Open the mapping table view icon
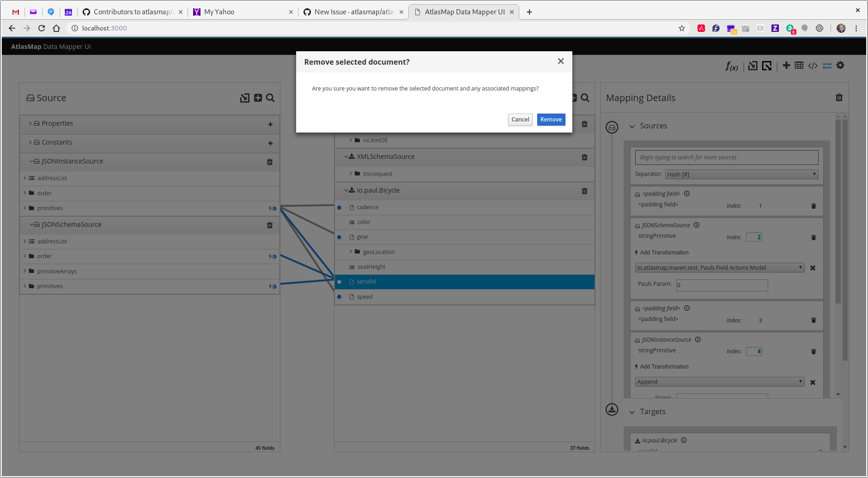 tap(799, 65)
